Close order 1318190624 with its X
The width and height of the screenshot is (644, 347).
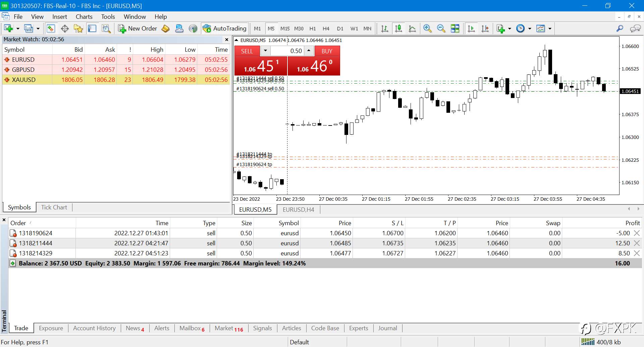point(637,233)
